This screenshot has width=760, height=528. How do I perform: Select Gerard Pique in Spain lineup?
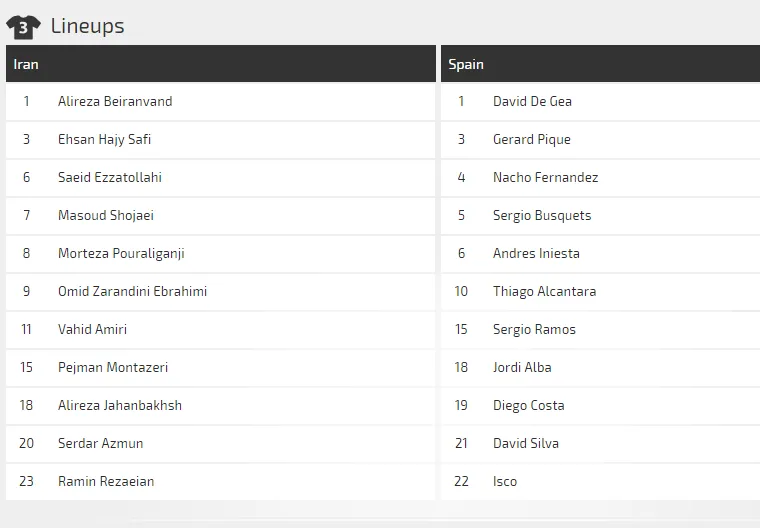[x=532, y=139]
